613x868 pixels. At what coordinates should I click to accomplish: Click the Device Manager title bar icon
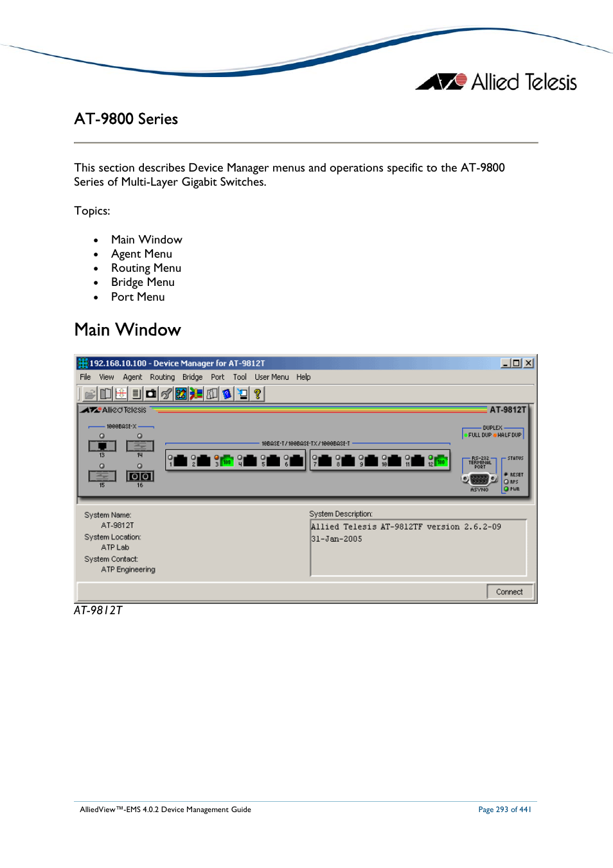point(83,363)
